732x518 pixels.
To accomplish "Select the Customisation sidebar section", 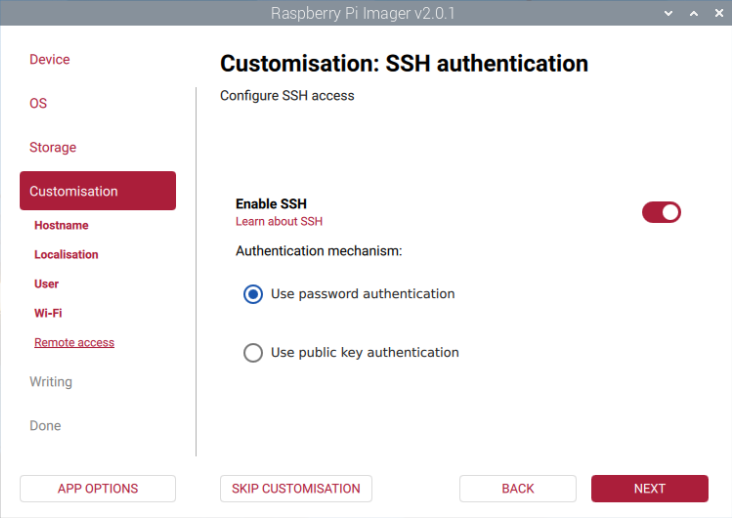I will (x=97, y=191).
